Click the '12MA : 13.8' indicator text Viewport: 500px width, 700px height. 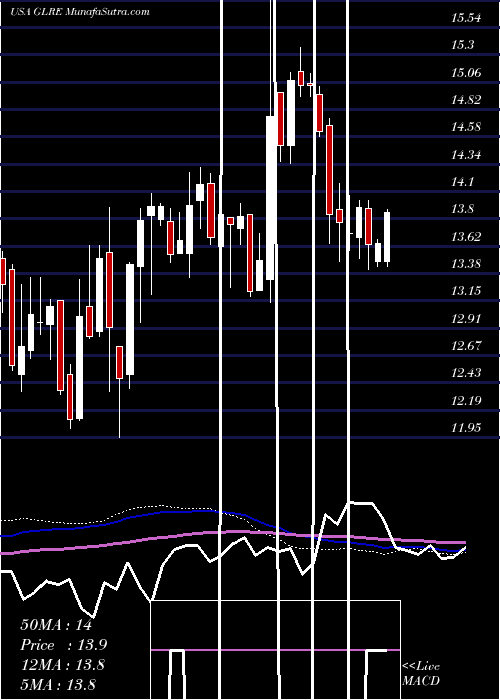point(63,665)
